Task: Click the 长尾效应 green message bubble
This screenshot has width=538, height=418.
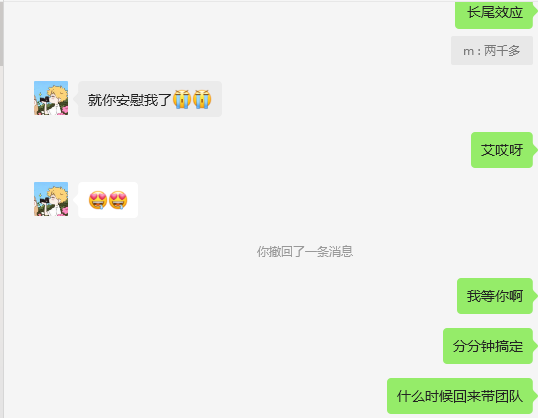Action: click(494, 14)
